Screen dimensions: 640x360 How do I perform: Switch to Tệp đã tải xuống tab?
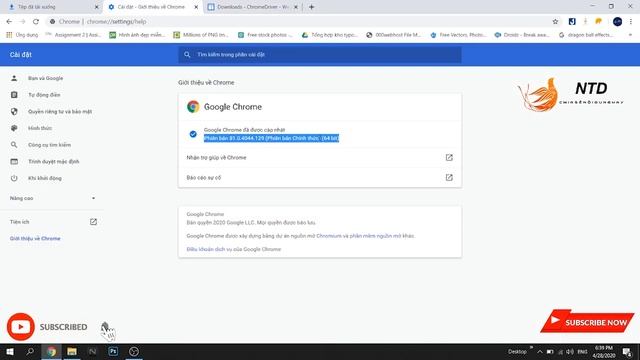coord(52,7)
